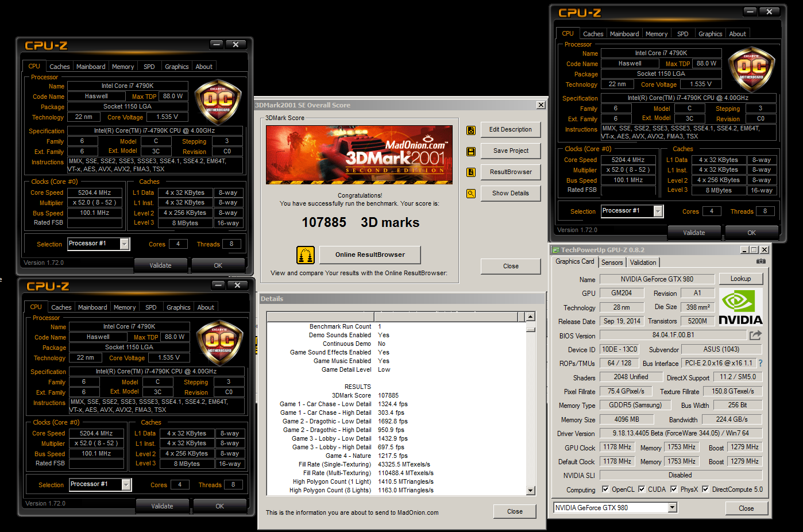
Task: Open Processor #1 dropdown in upper-left CPU-Z
Action: click(125, 244)
